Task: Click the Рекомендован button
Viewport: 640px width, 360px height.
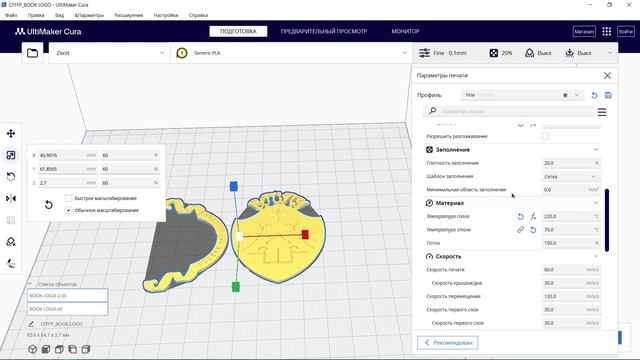Action: pyautogui.click(x=448, y=343)
